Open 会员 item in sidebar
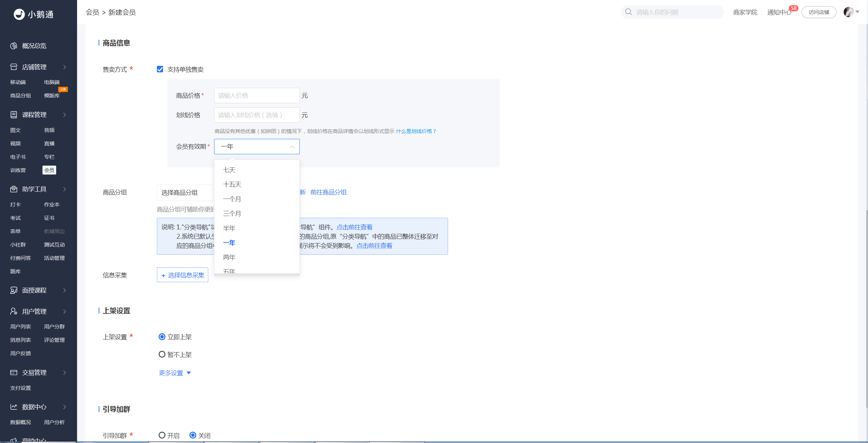 [49, 170]
